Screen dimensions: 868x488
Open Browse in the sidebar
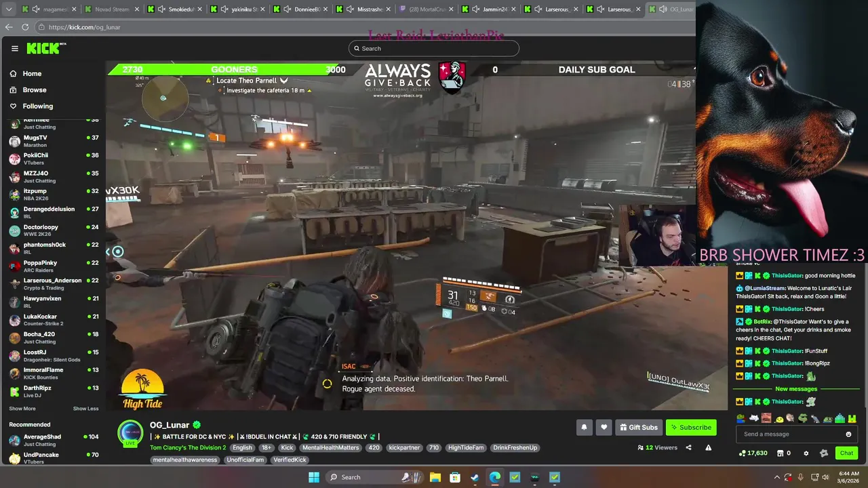coord(35,89)
